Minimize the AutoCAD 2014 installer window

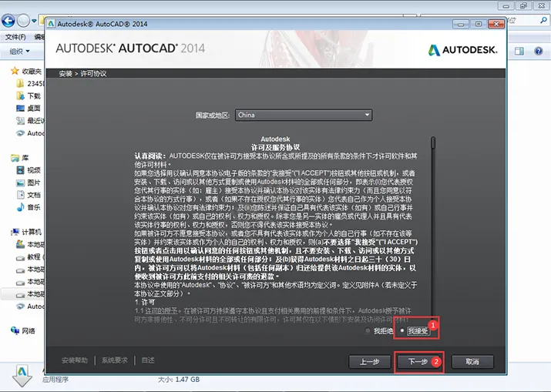[461, 24]
